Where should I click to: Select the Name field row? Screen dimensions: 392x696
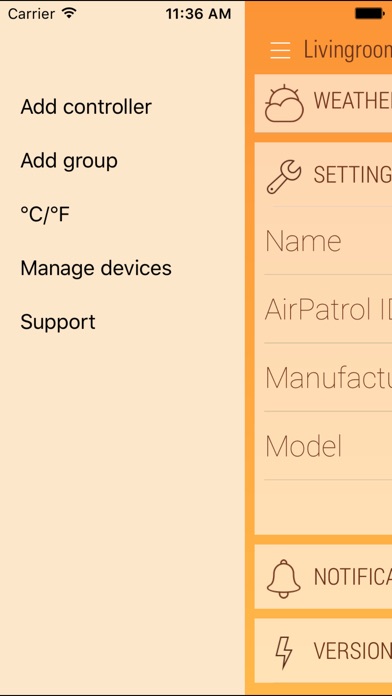[x=328, y=241]
